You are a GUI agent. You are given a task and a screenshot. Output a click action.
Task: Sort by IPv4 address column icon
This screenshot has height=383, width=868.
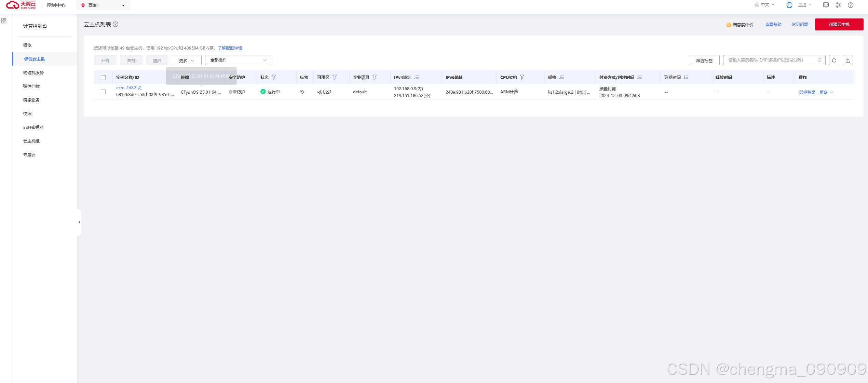click(x=416, y=77)
